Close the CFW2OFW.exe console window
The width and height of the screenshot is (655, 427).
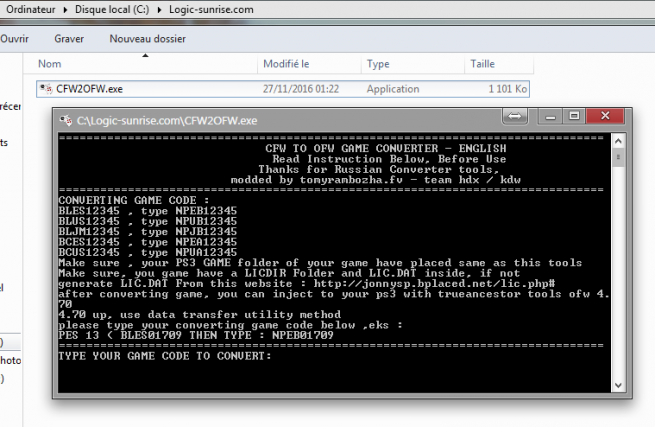607,118
